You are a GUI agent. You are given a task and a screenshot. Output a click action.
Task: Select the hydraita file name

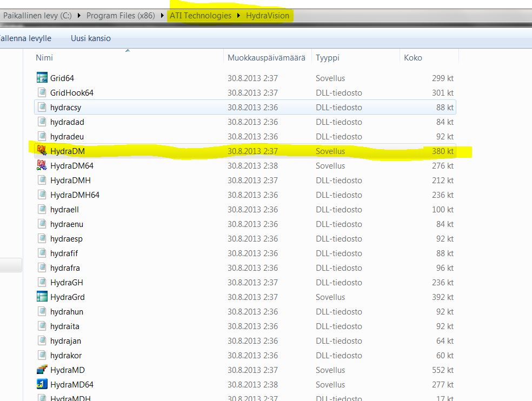point(64,326)
